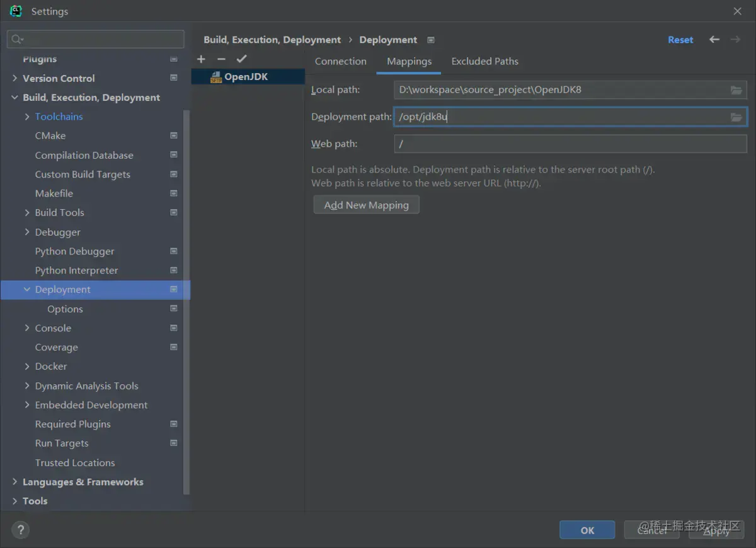The width and height of the screenshot is (756, 548).
Task: Click the search icon in settings search
Action: 17,40
